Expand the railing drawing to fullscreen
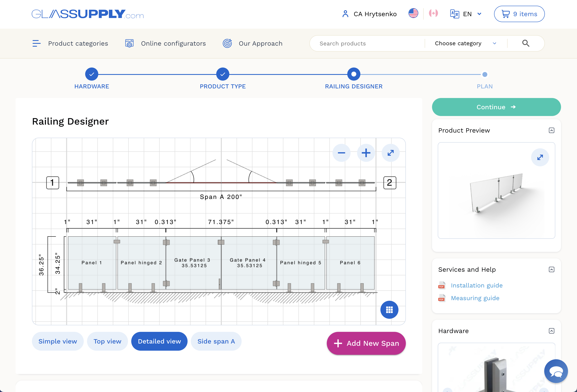Viewport: 577px width, 392px height. (x=390, y=153)
